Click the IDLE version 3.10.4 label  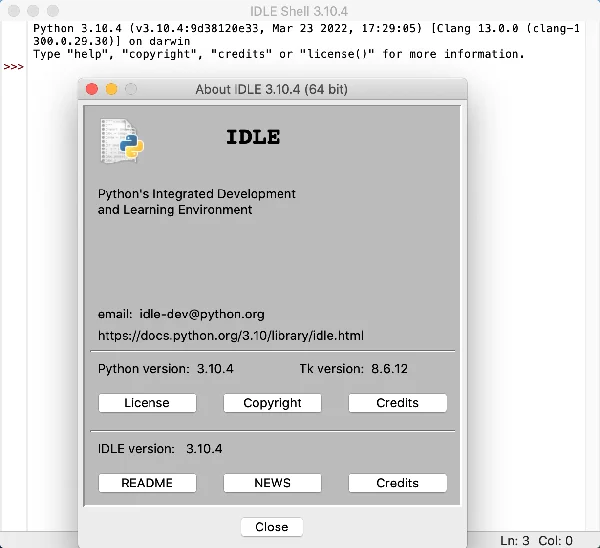160,449
